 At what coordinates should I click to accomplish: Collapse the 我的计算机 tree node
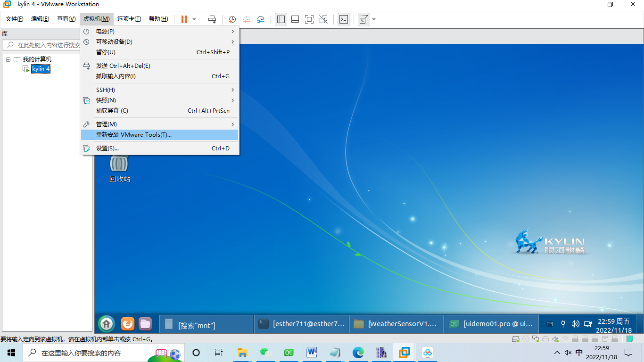coord(8,59)
